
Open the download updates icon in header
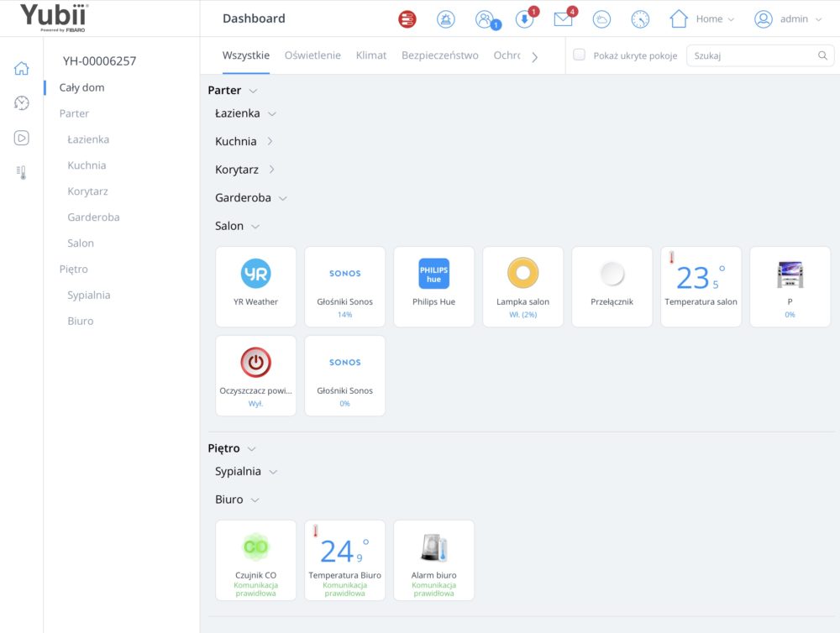pyautogui.click(x=526, y=18)
